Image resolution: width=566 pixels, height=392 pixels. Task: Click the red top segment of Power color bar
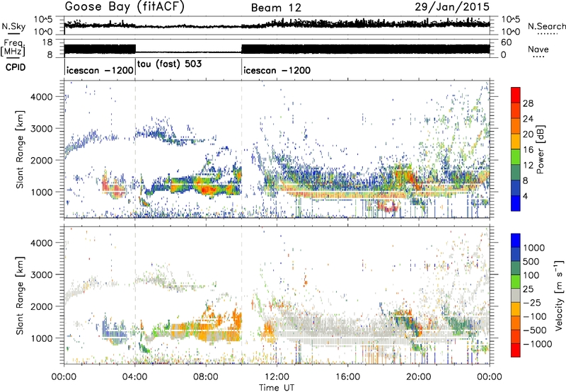(x=516, y=96)
